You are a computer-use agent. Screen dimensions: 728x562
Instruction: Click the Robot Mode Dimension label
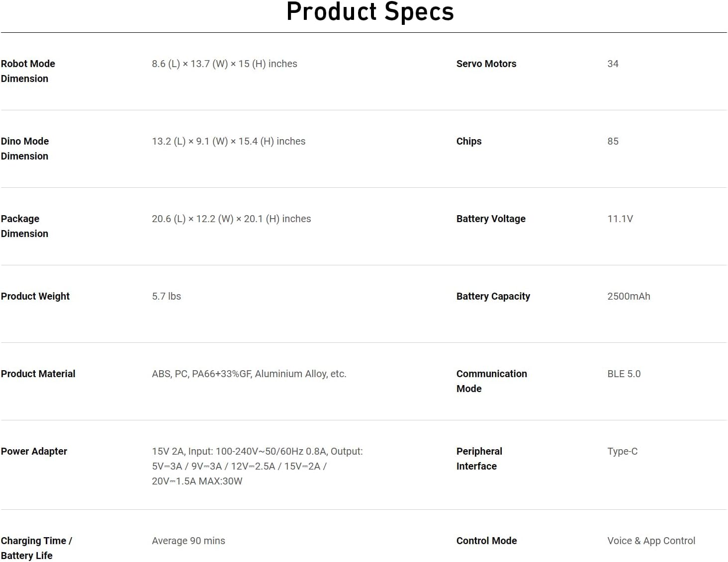(28, 71)
